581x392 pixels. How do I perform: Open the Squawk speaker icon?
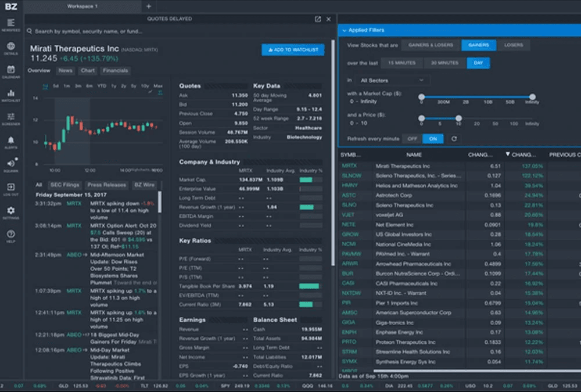point(10,165)
